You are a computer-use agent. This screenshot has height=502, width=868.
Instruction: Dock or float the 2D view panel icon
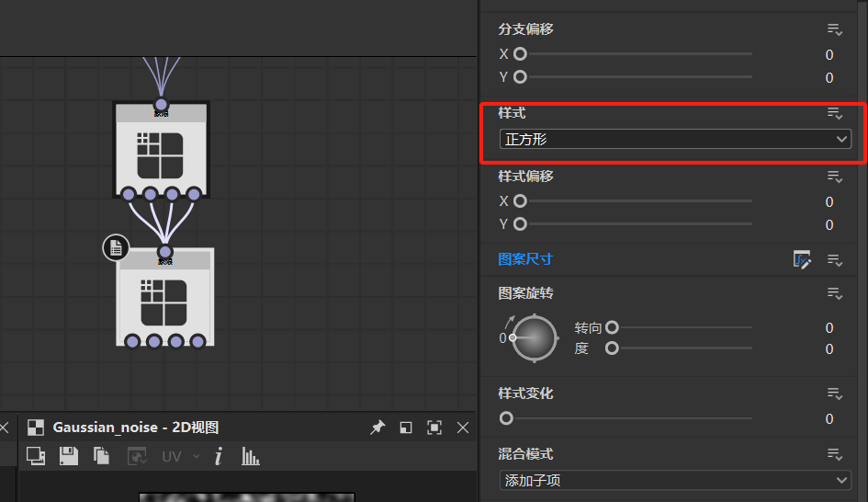coord(406,428)
